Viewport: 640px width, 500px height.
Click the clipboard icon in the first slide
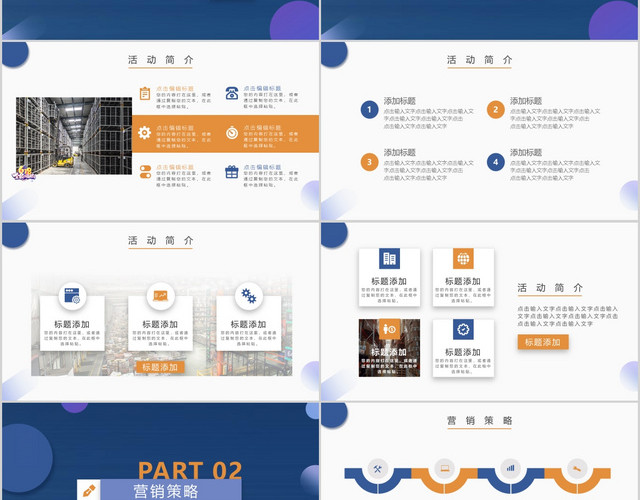[x=145, y=93]
